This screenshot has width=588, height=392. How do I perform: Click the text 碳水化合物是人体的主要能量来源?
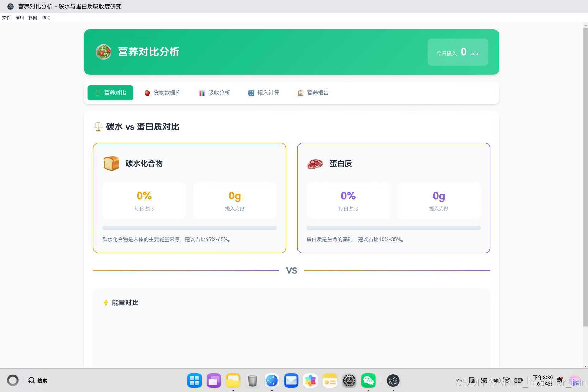point(141,239)
